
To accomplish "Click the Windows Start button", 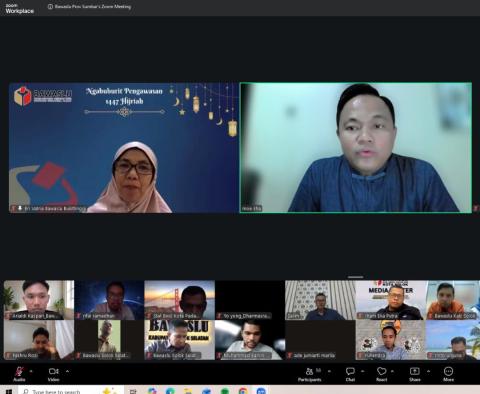I will coord(8,391).
